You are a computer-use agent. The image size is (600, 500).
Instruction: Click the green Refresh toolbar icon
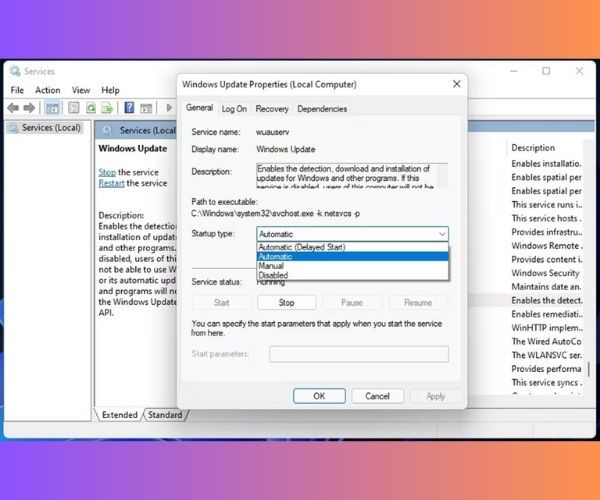point(91,108)
